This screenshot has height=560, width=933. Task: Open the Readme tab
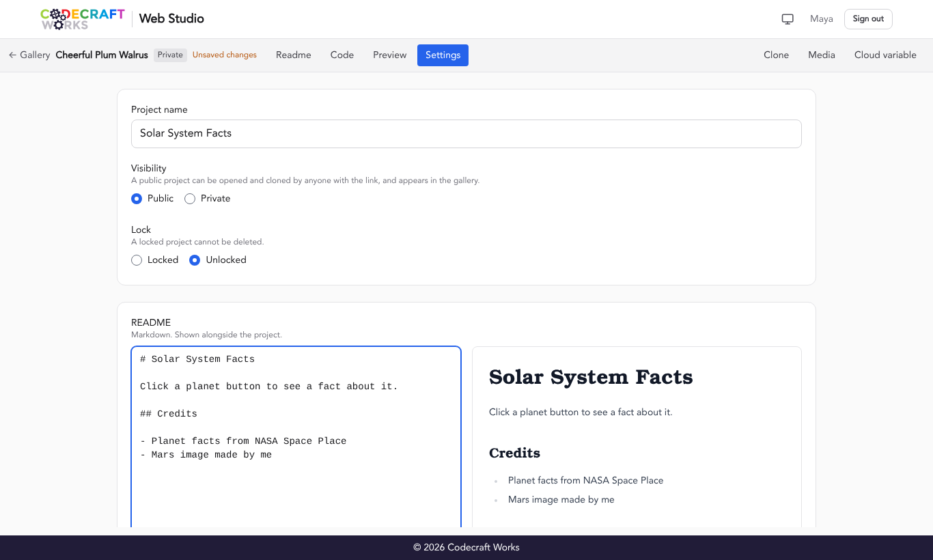coord(294,55)
